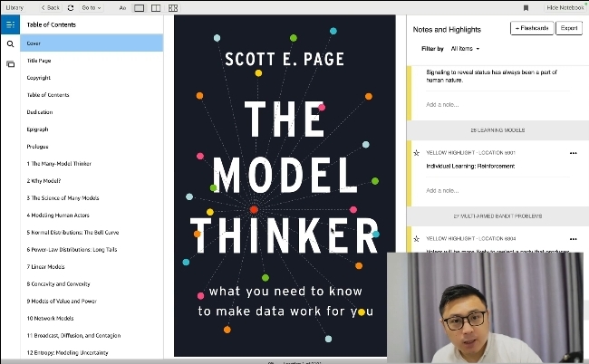Open chapter 8 Concavity and Convexity
Image resolution: width=589 pixels, height=364 pixels.
coord(92,284)
